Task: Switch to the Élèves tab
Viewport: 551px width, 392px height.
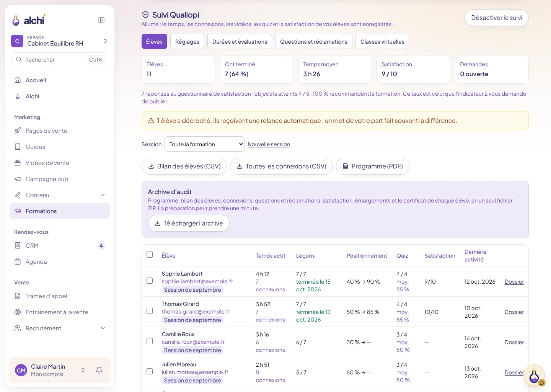Action: tap(154, 41)
